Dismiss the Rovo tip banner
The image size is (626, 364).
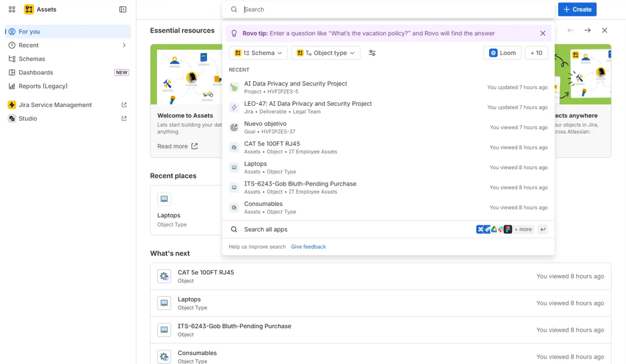point(543,33)
